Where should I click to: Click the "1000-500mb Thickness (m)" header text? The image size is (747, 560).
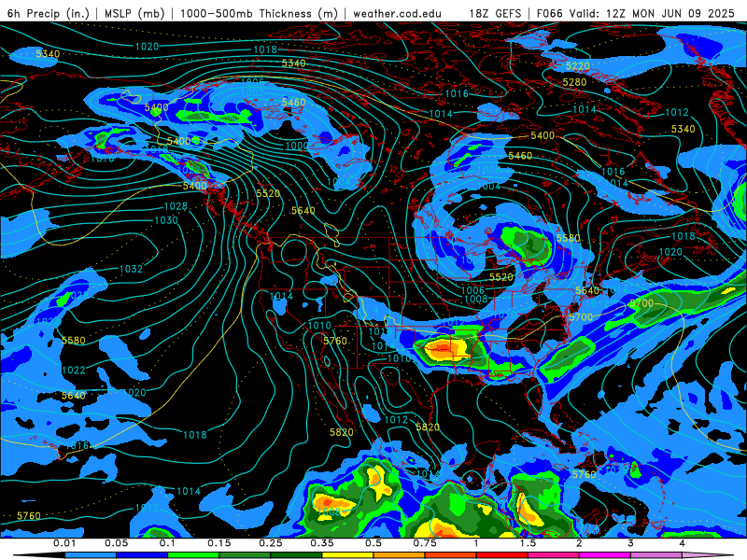[259, 13]
